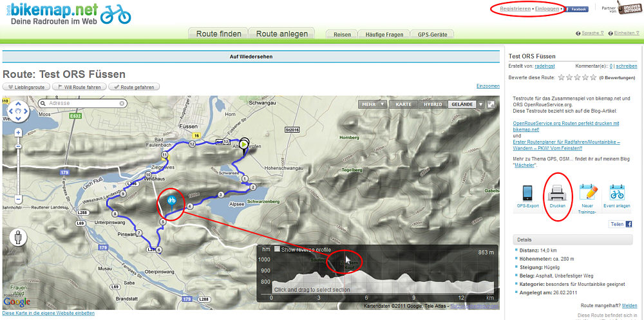Screen dimensions: 644x320
Task: Click the Street View pegman icon
Action: coord(17,234)
